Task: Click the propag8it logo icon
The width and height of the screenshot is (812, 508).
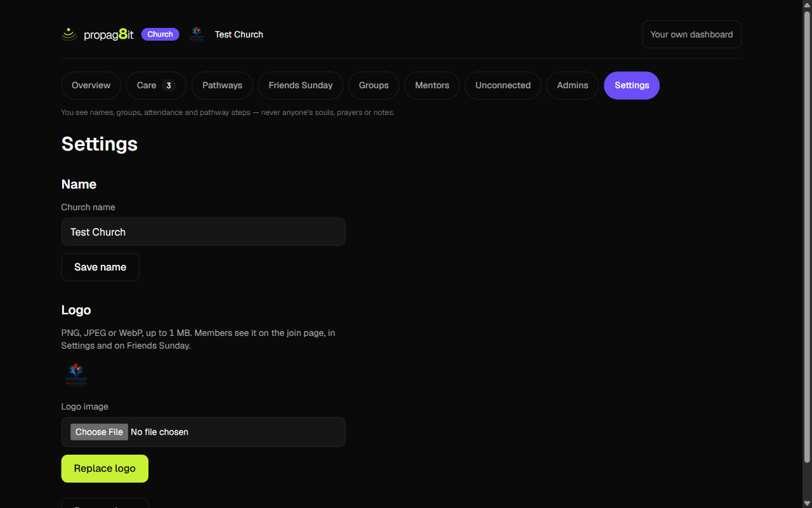Action: (69, 34)
